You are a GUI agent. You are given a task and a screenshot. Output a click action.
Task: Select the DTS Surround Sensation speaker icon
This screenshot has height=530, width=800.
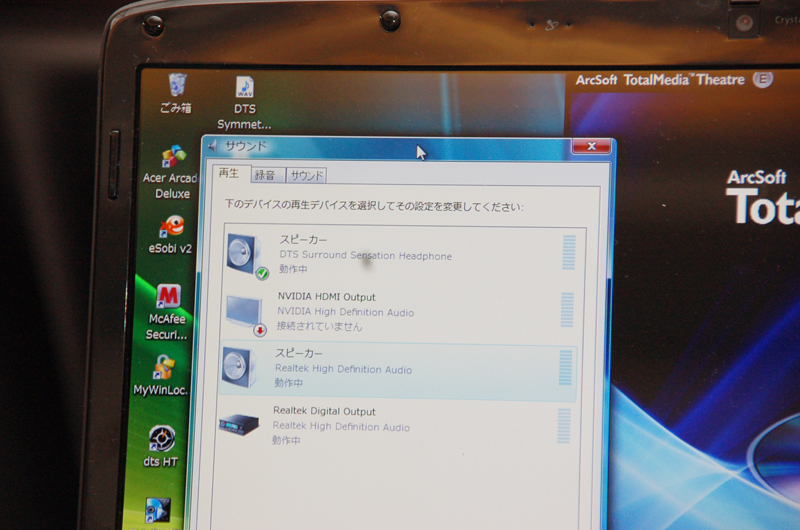pos(247,256)
